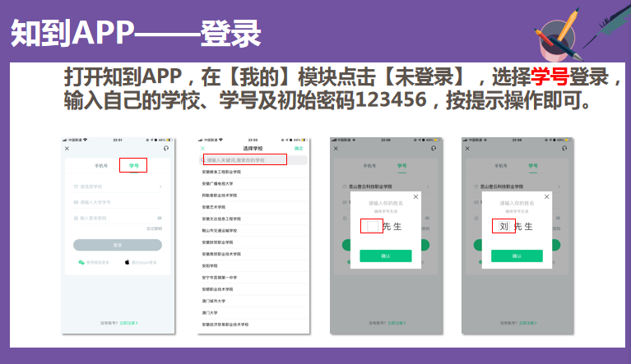
Task: Close the name dialog showing surname 刘
Action: (547, 197)
